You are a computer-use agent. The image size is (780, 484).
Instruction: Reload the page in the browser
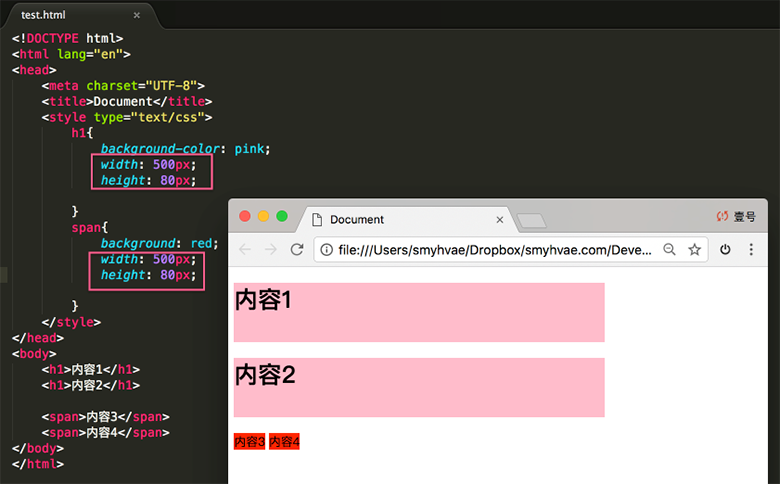[297, 249]
